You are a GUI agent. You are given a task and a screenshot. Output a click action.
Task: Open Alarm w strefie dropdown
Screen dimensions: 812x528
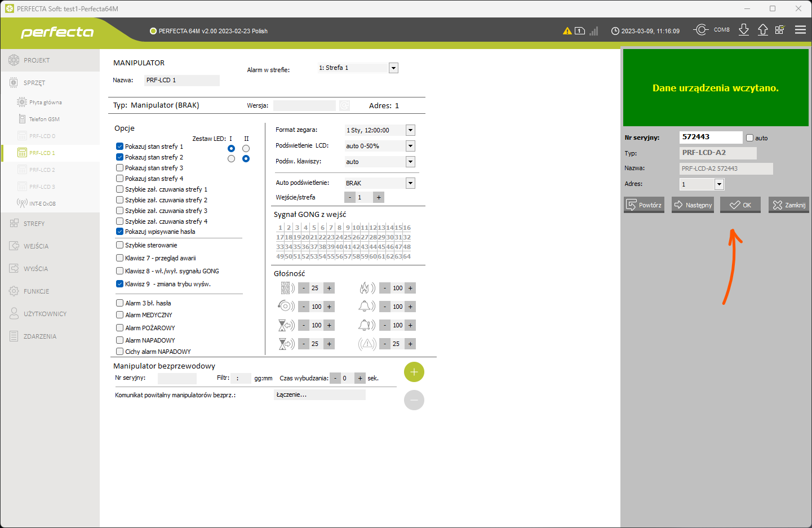point(393,68)
